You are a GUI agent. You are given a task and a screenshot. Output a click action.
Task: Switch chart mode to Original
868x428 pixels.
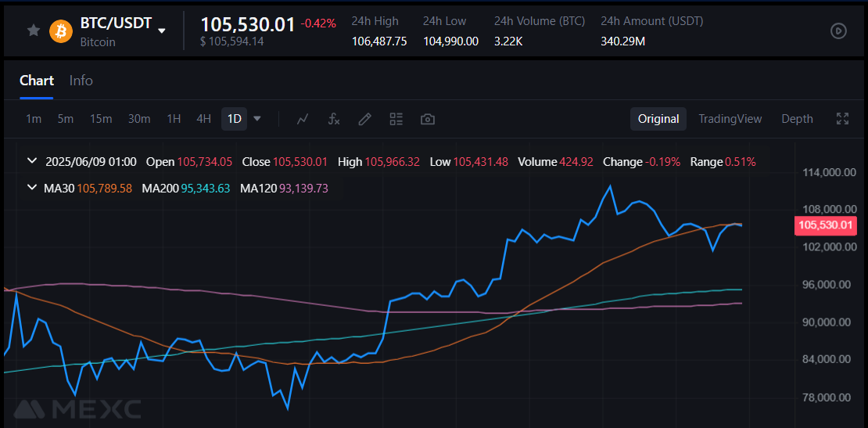pyautogui.click(x=658, y=119)
